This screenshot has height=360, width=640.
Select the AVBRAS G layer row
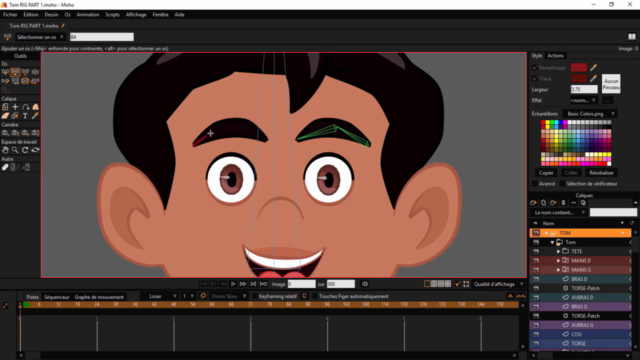[580, 325]
